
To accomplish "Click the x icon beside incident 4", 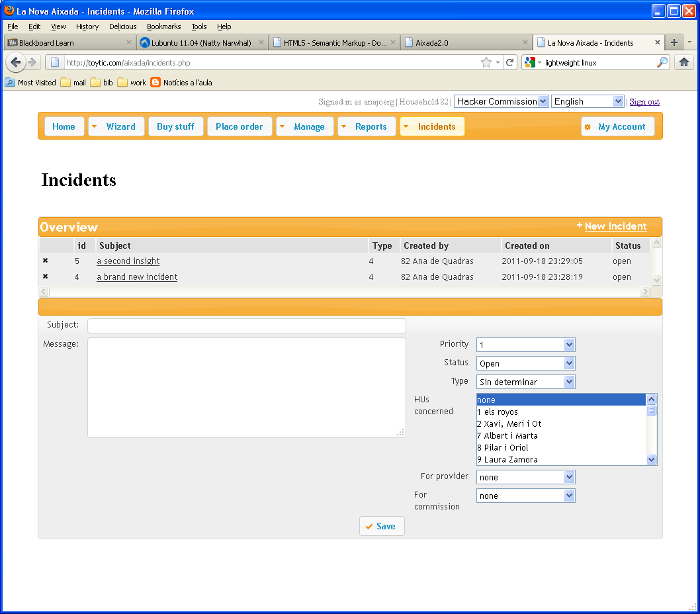I will point(45,277).
